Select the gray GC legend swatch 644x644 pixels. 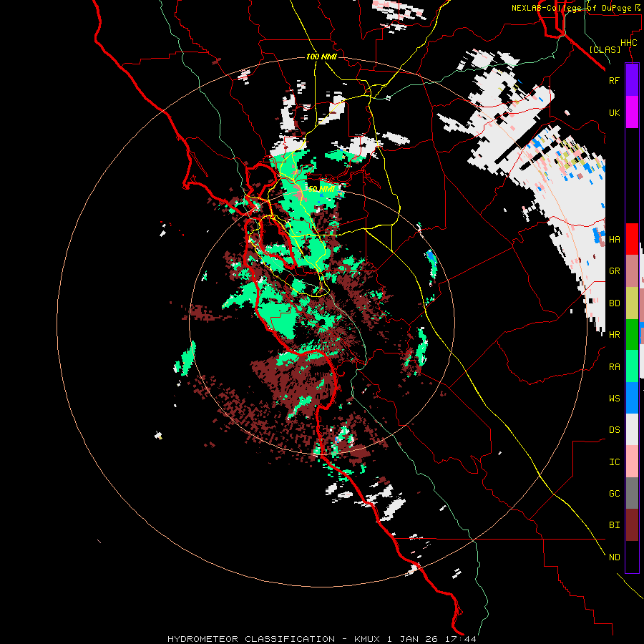tap(632, 493)
